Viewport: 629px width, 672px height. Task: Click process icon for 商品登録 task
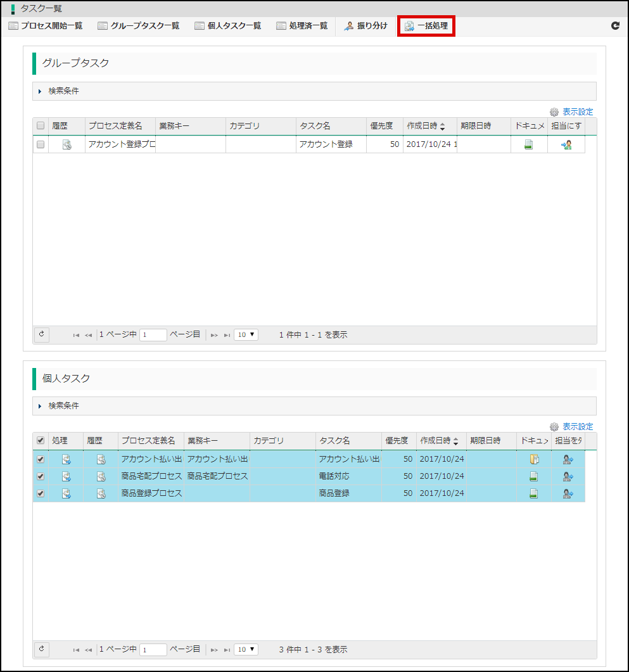point(66,493)
